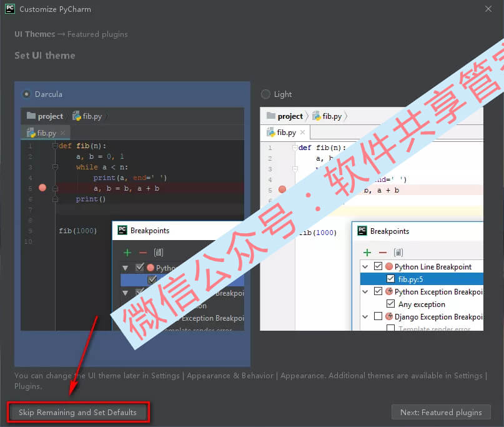Click fold marker at def fib(n) in Light
Viewport: 504px width, 427px height.
click(295, 148)
